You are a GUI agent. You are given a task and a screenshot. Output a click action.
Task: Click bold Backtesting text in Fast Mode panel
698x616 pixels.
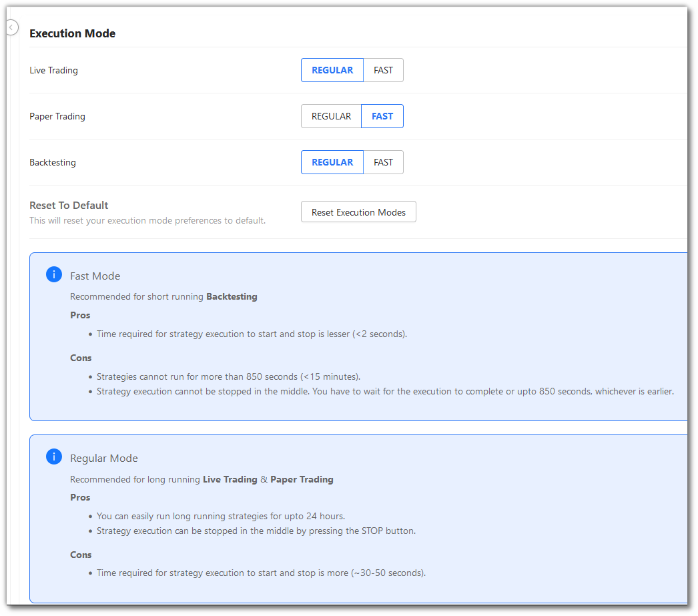232,296
